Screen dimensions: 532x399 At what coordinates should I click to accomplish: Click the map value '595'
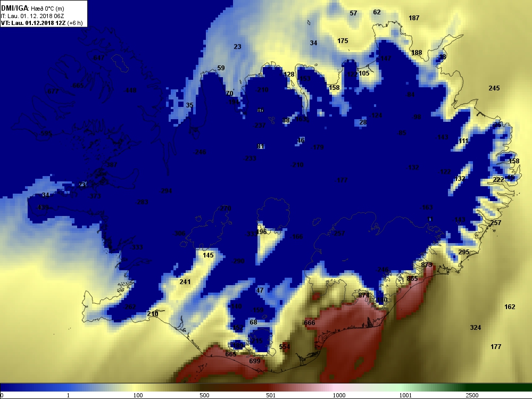[x=46, y=134]
